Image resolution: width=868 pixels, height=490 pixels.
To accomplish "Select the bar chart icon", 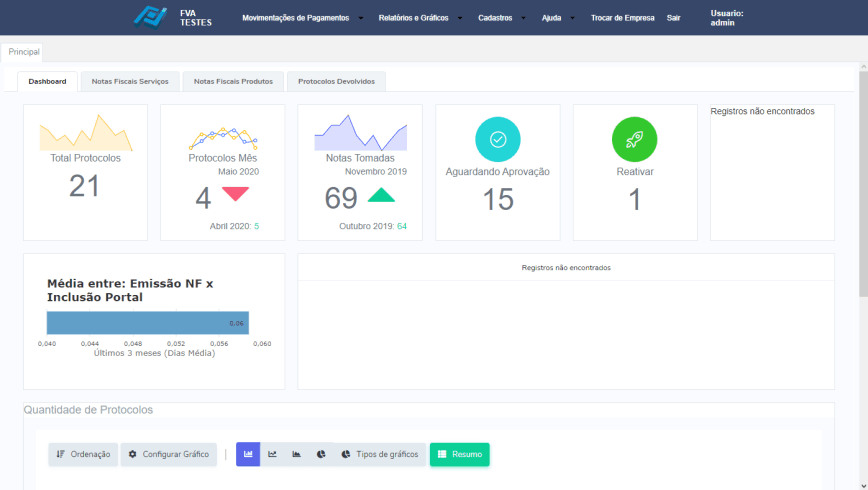I will tap(248, 454).
